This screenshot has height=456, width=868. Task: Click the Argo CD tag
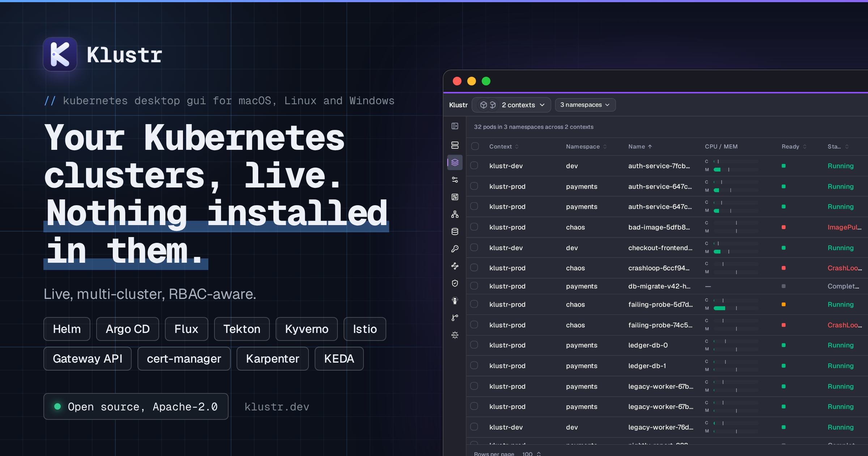point(128,329)
